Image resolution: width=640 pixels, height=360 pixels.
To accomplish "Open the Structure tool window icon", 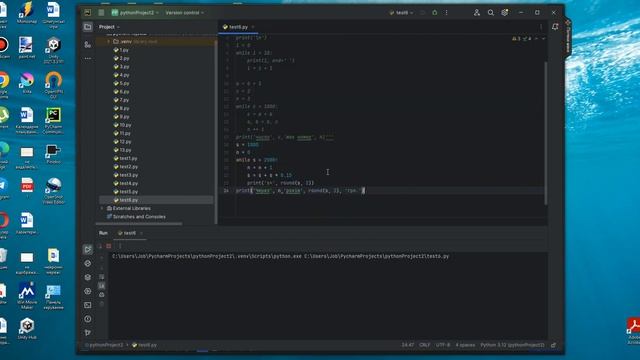I will [x=88, y=44].
